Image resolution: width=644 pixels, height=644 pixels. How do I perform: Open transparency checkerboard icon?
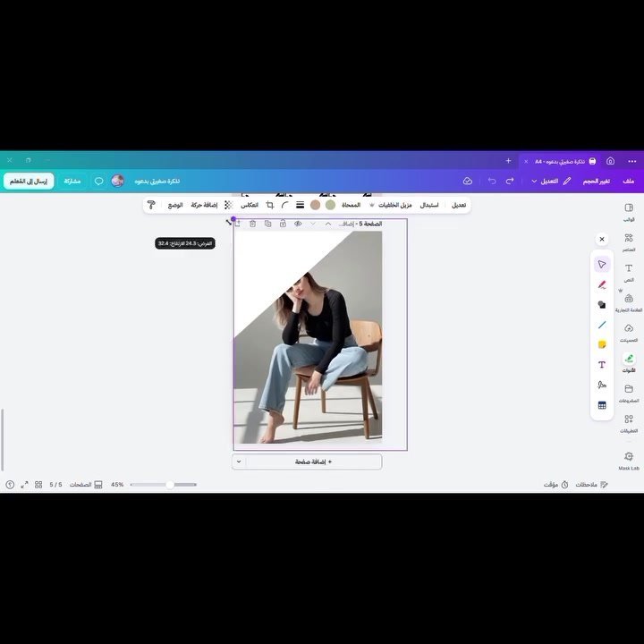(229, 205)
